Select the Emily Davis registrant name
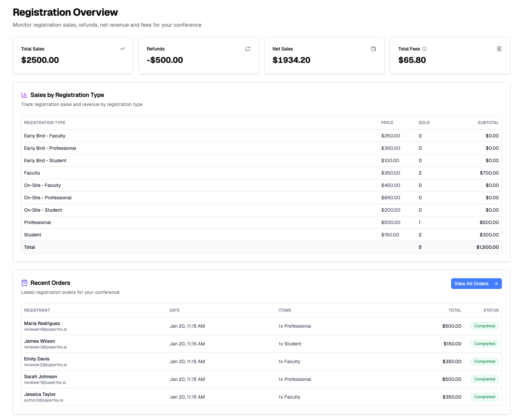Viewport: 523px width, 420px height. click(37, 359)
